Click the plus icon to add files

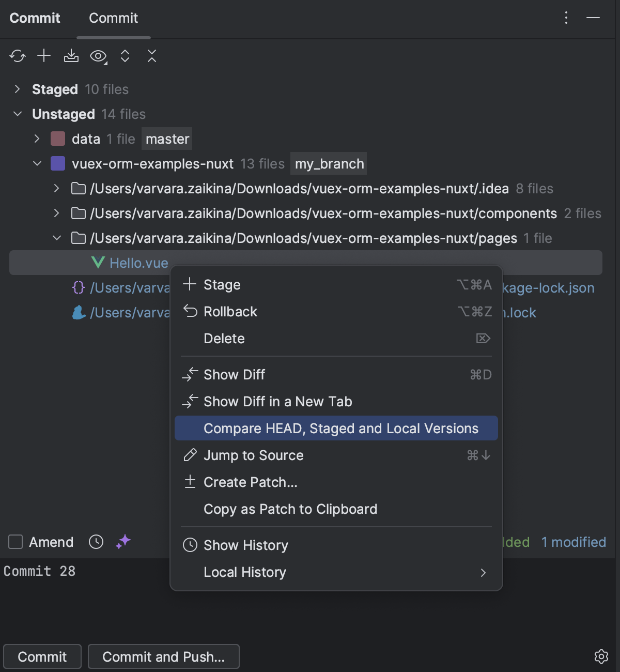click(x=44, y=56)
